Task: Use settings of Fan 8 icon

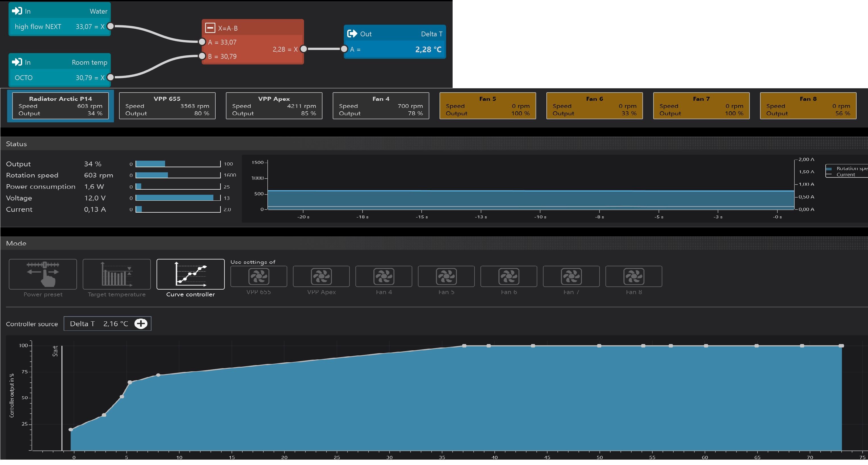Action: [634, 277]
